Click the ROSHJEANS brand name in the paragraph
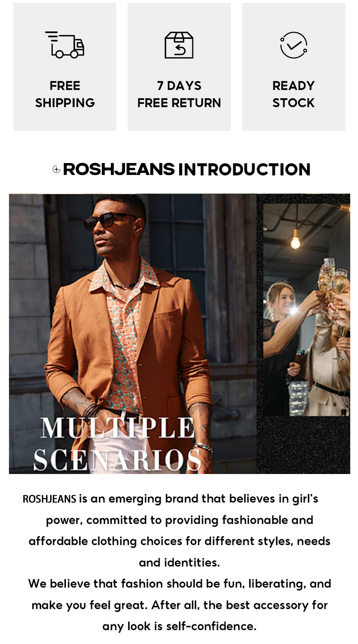358x644 pixels. pos(50,499)
